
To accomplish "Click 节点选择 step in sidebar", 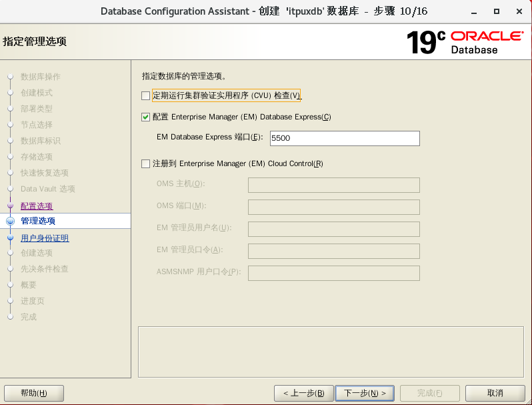I will point(37,125).
